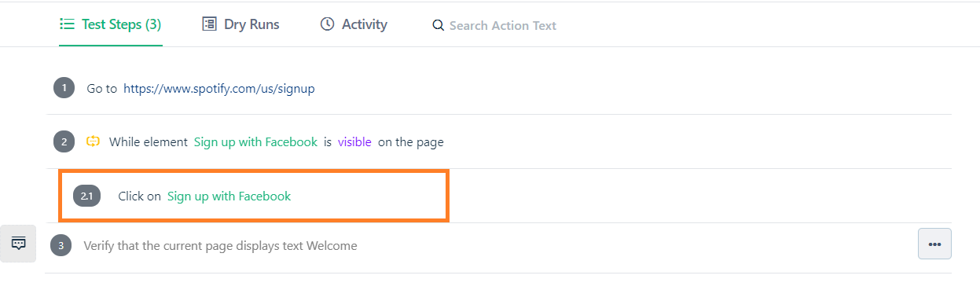Click Sign up with Facebook in step 2.1
980x301 pixels.
229,196
